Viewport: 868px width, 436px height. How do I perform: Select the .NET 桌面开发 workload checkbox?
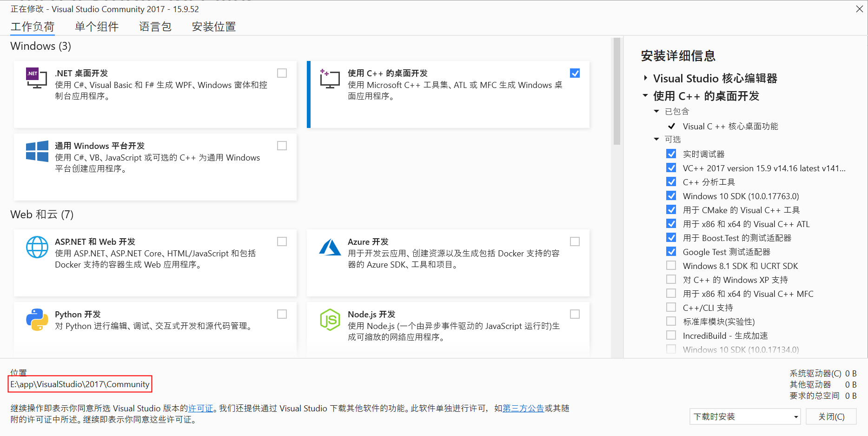(x=282, y=73)
